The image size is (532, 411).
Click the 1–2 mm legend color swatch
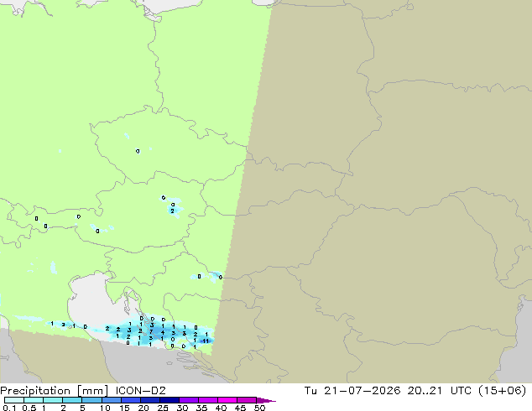(x=53, y=400)
